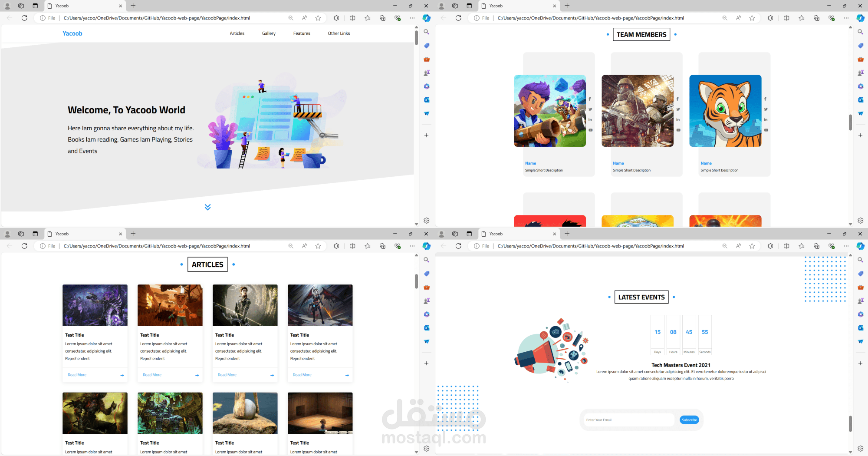Select the Twitter icon beside the soldier member
868x456 pixels.
678,109
